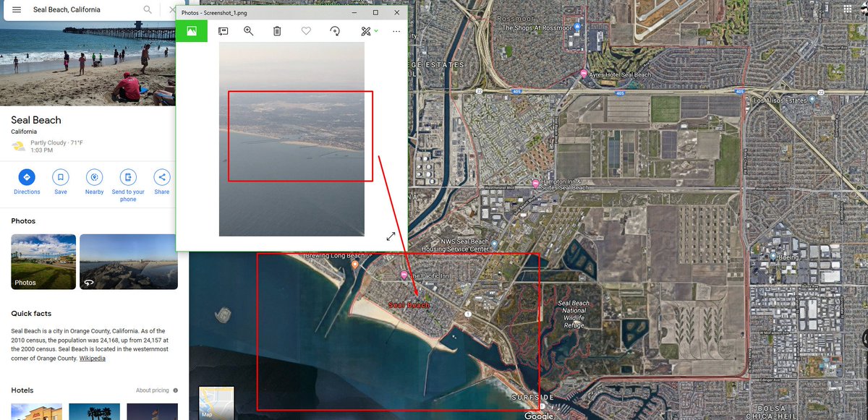Click the Photos heading in side panel
Screen dimensions: 868x420
[23, 220]
